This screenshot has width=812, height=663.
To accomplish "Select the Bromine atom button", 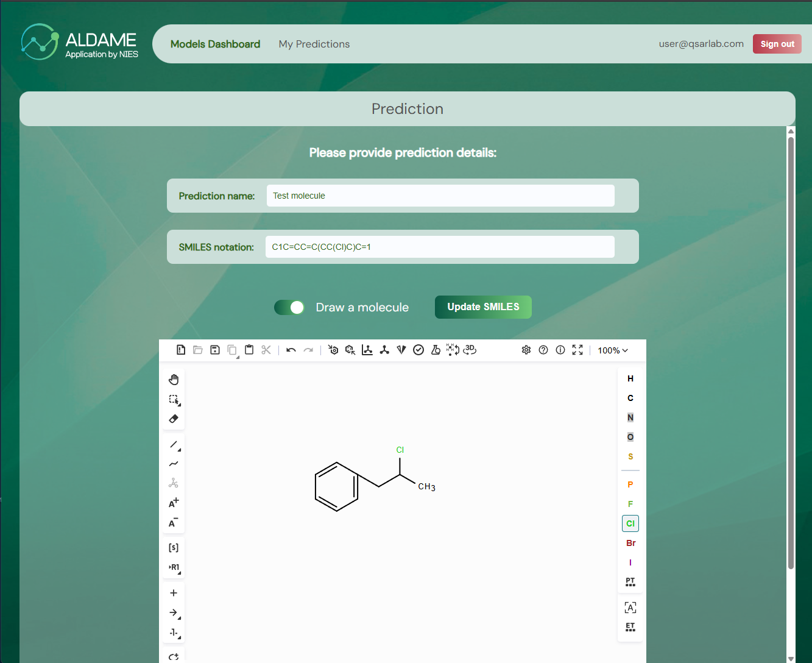I will click(x=630, y=543).
